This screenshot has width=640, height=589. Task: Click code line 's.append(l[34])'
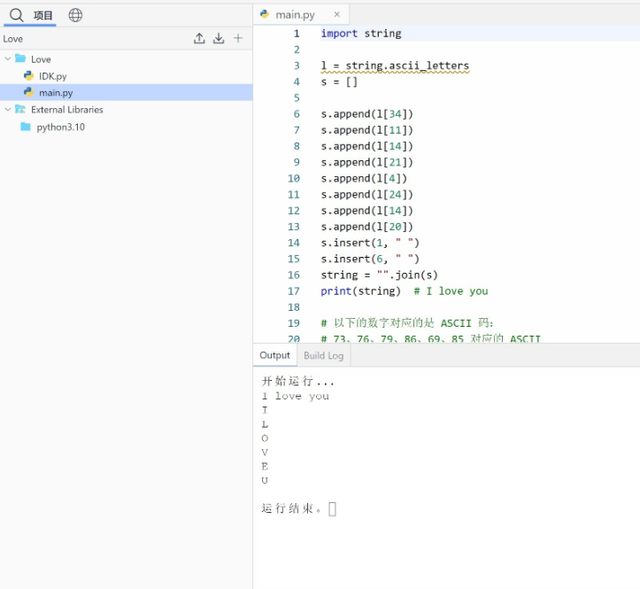click(367, 114)
